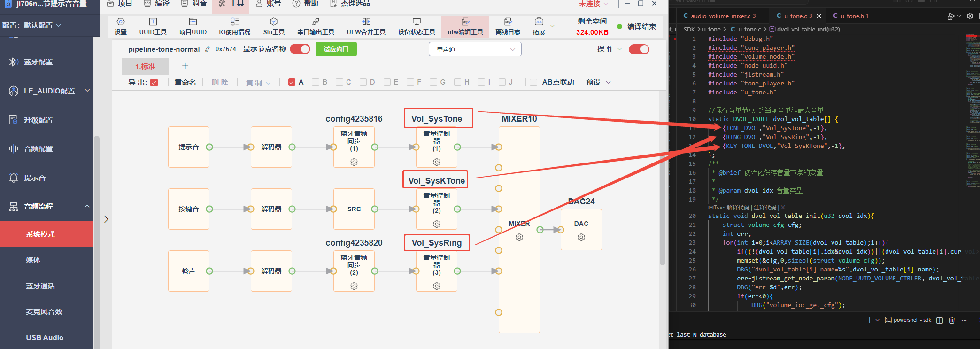This screenshot has width=980, height=349.
Task: Select the ufw编辑工具 tool
Action: click(465, 27)
